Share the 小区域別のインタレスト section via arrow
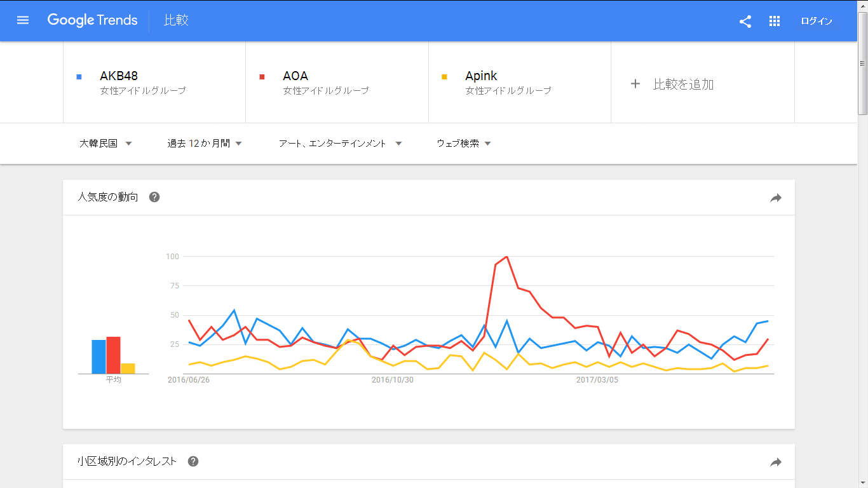 point(776,463)
